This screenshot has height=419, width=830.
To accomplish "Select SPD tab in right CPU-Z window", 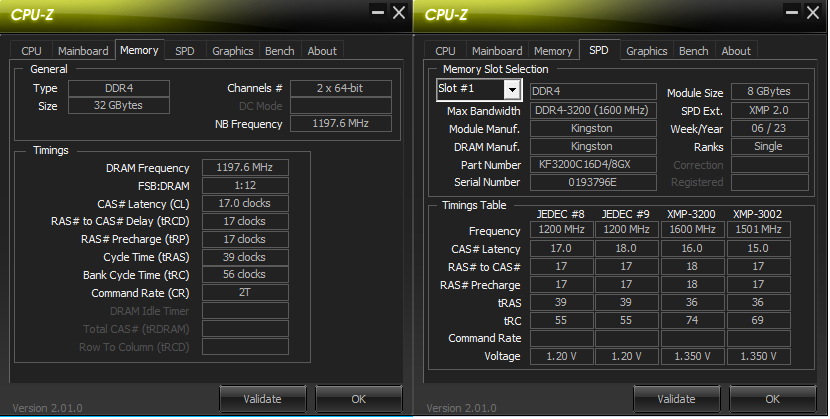I will [x=599, y=50].
